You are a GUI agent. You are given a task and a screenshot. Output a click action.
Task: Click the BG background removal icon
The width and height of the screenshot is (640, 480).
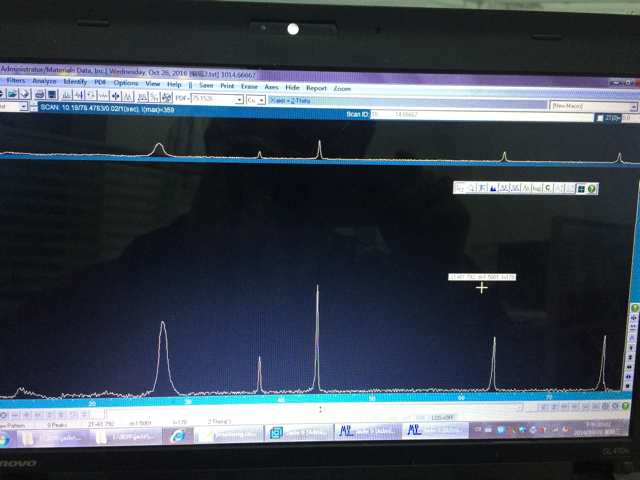point(142,97)
